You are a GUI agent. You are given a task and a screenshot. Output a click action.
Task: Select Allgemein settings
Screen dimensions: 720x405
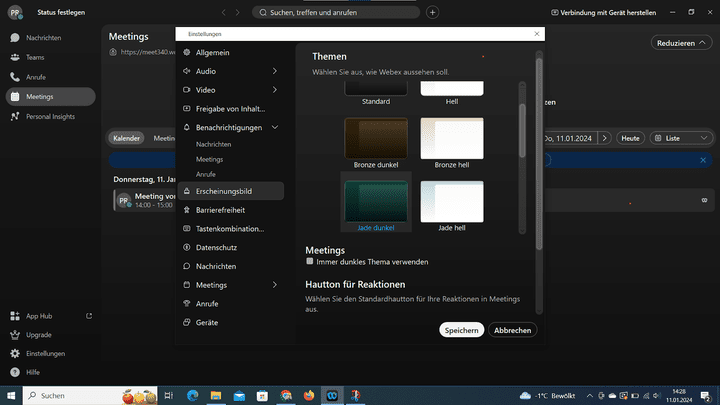tap(231, 52)
